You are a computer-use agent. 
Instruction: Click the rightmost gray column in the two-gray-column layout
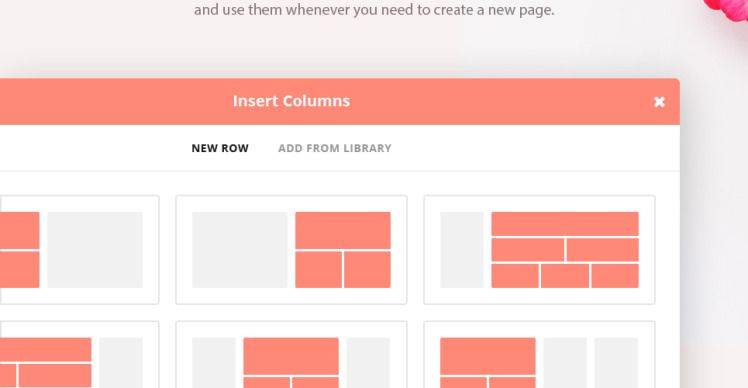(x=616, y=363)
